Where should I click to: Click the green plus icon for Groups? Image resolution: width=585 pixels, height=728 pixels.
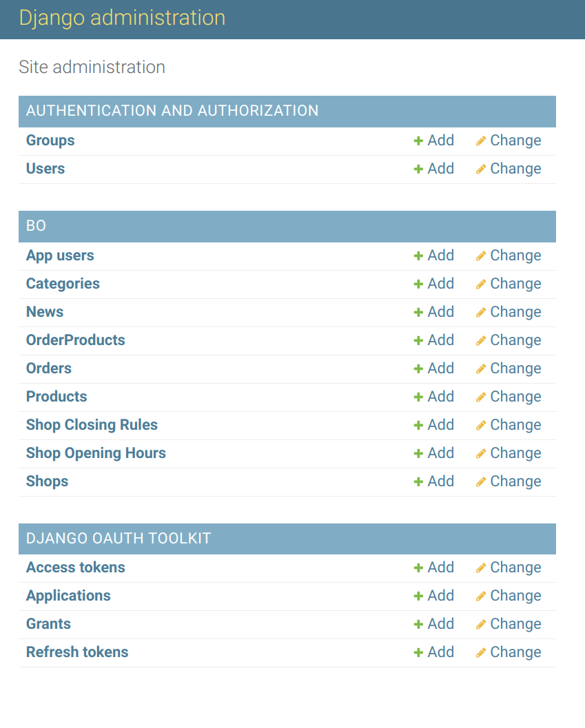pyautogui.click(x=418, y=141)
